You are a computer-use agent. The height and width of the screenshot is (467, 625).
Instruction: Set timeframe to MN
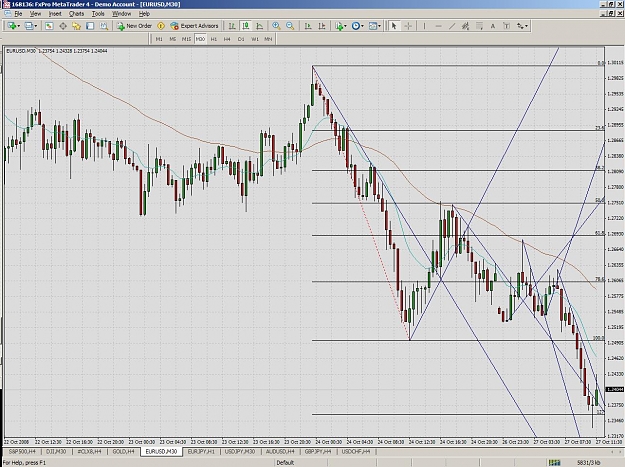tap(268, 39)
